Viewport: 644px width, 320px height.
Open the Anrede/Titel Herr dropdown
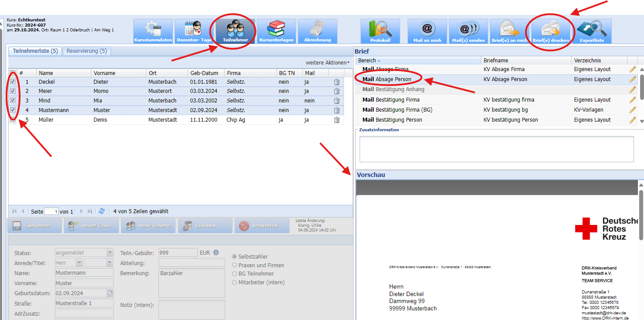pos(79,263)
